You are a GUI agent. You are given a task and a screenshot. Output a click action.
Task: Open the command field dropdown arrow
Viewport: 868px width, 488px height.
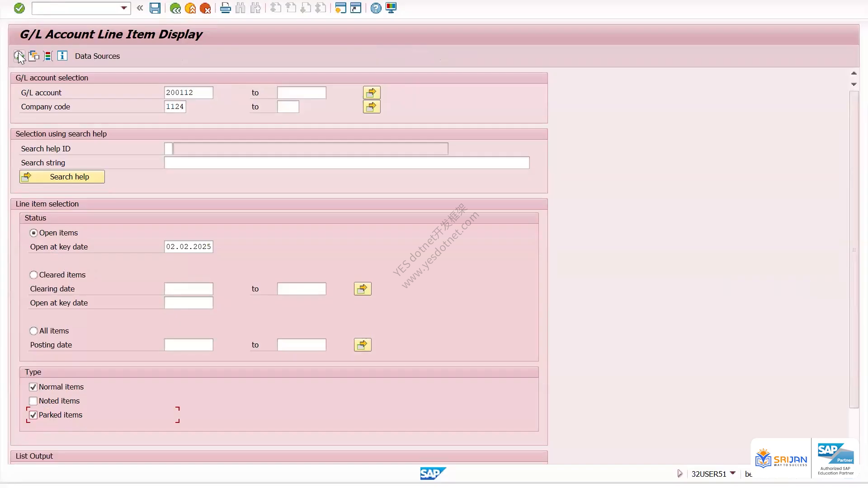124,8
